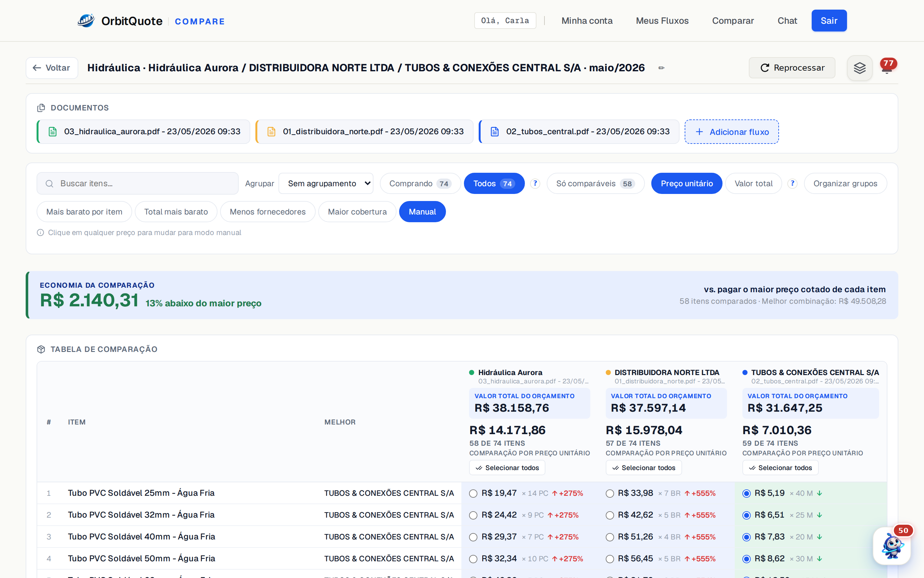This screenshot has height=578, width=924.
Task: Click the economy value R$ 2.140,31
Action: pos(89,301)
